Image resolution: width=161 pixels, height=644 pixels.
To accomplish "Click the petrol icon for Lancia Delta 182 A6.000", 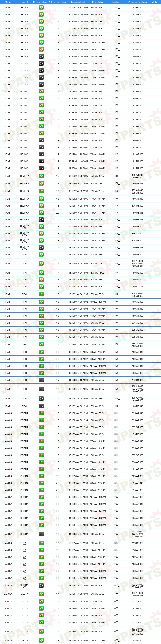I will pyautogui.click(x=41, y=615).
